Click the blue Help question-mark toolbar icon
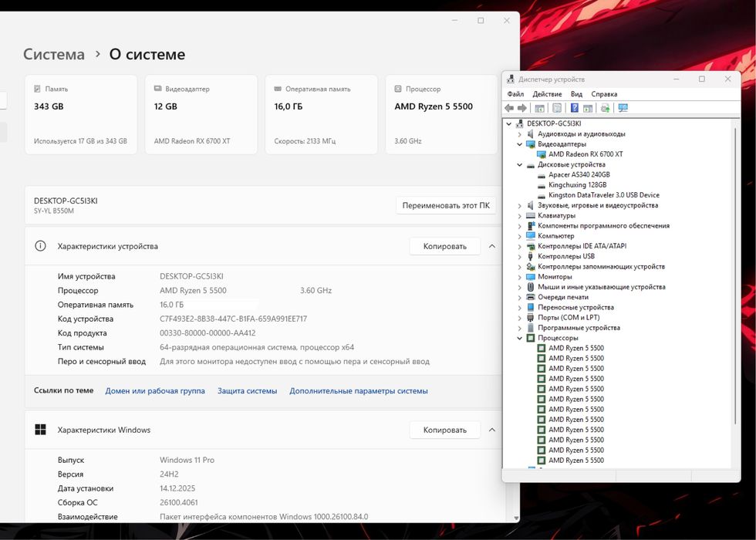The height and width of the screenshot is (540, 756). coord(574,108)
